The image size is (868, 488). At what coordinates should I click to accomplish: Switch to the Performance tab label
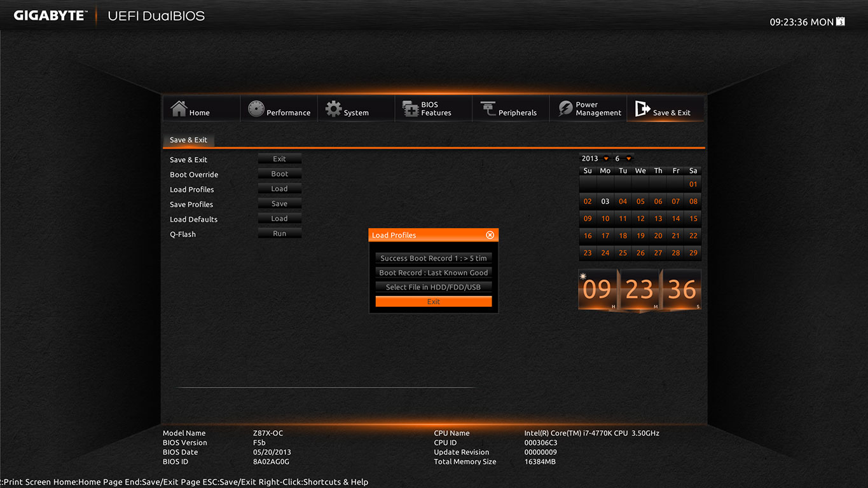pyautogui.click(x=288, y=112)
